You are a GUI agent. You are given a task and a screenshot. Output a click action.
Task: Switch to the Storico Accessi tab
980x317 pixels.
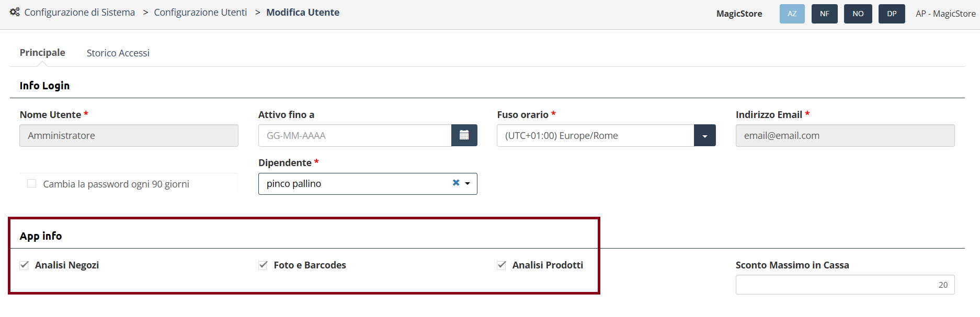coord(118,53)
